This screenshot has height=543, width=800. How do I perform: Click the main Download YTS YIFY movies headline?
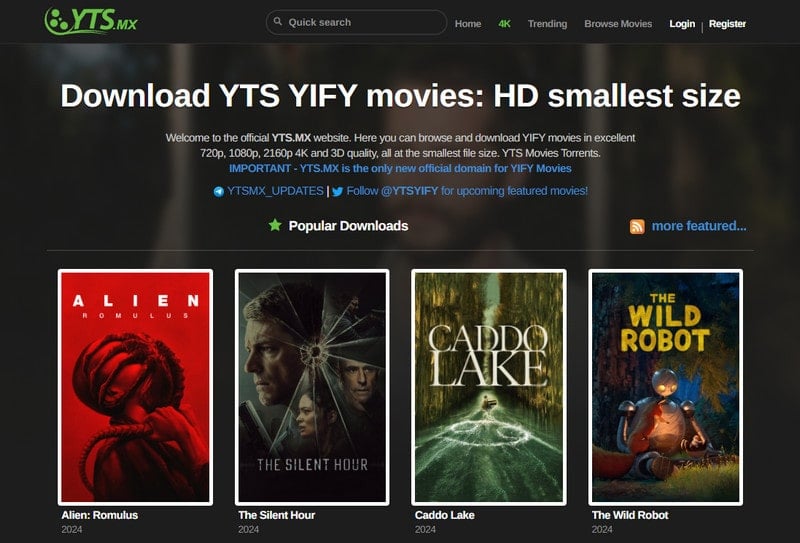(x=401, y=95)
